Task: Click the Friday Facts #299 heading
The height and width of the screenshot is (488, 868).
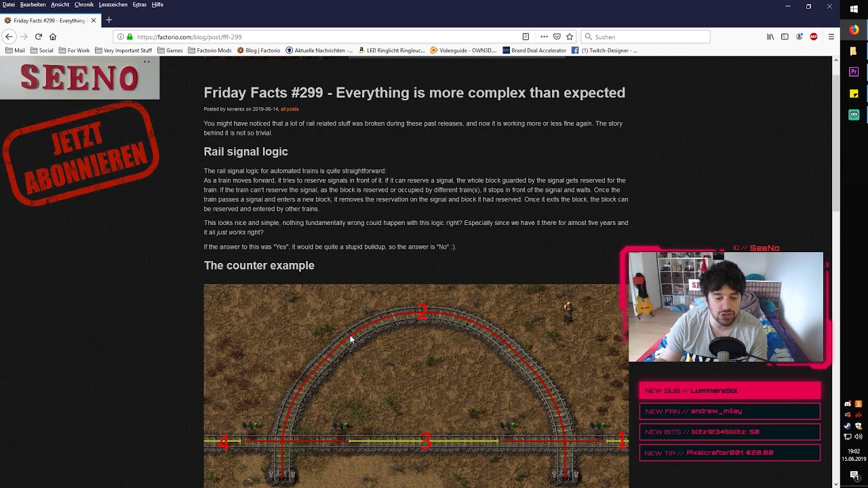Action: click(x=414, y=93)
